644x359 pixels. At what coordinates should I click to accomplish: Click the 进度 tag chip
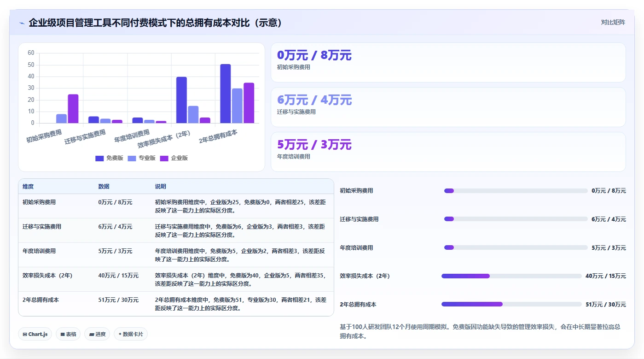point(97,334)
